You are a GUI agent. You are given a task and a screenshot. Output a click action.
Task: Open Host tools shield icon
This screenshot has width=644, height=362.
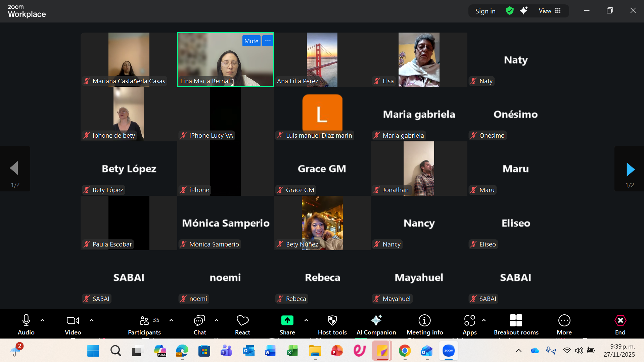pos(332,321)
